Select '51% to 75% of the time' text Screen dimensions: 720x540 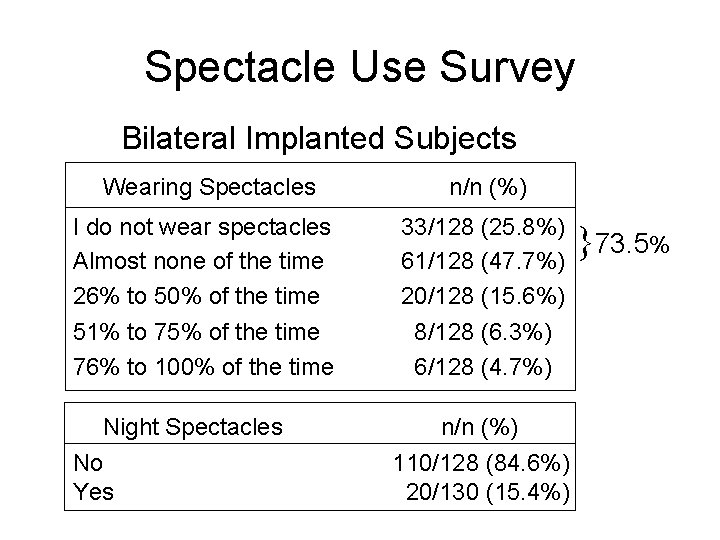point(196,332)
